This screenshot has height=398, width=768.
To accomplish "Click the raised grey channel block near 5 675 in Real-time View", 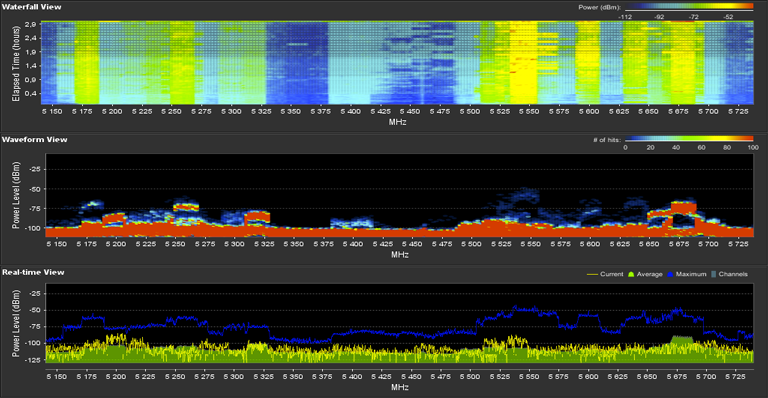I will [x=682, y=339].
